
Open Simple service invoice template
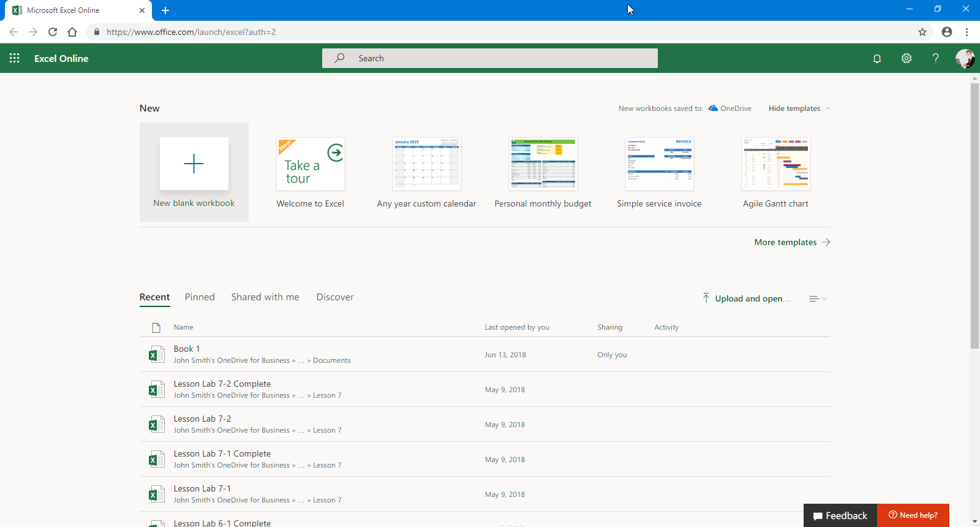click(x=659, y=172)
